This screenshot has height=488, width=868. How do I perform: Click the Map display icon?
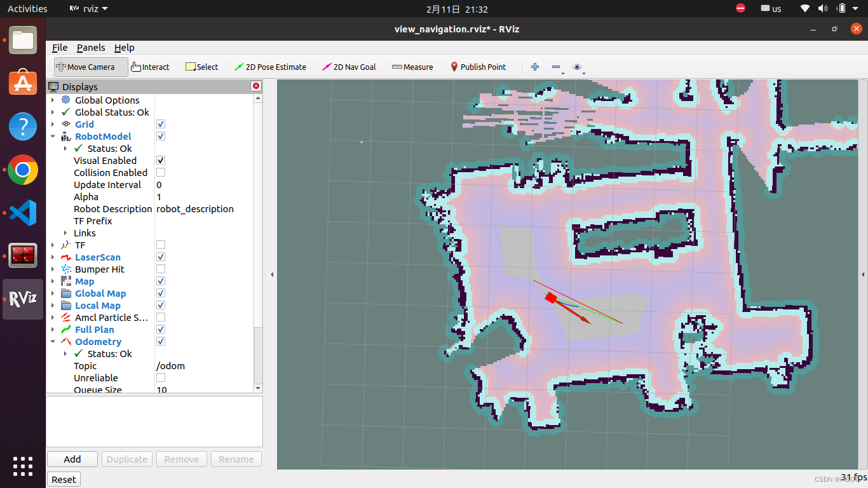click(65, 281)
